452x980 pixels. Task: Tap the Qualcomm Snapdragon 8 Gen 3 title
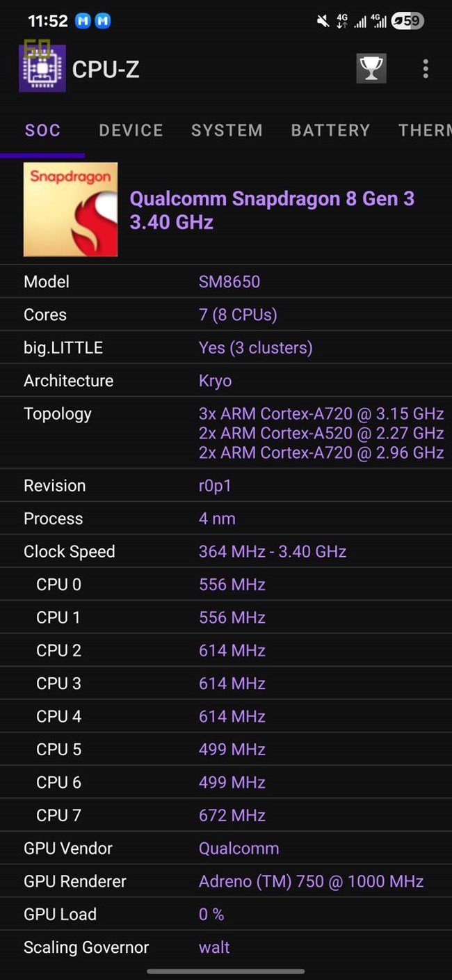[x=272, y=210]
